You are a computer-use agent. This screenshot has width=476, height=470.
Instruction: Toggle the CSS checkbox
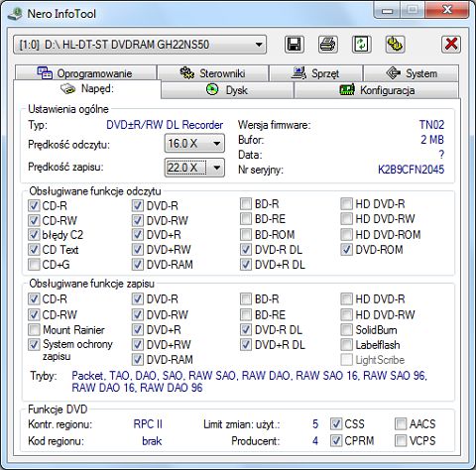336,423
